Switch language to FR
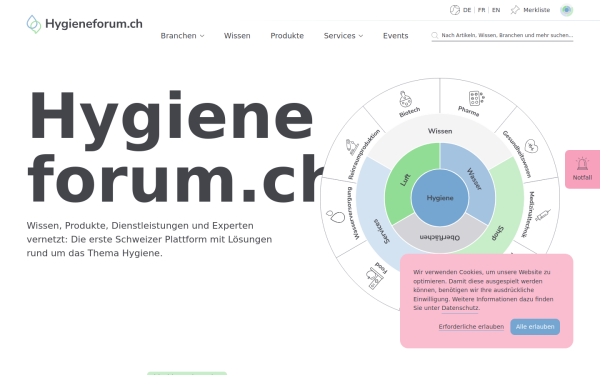This screenshot has height=375, width=600. coord(481,10)
